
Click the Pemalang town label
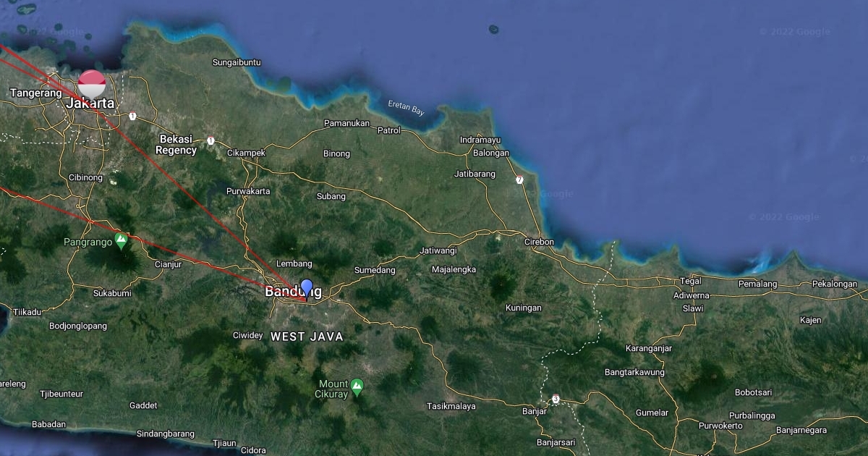click(757, 284)
